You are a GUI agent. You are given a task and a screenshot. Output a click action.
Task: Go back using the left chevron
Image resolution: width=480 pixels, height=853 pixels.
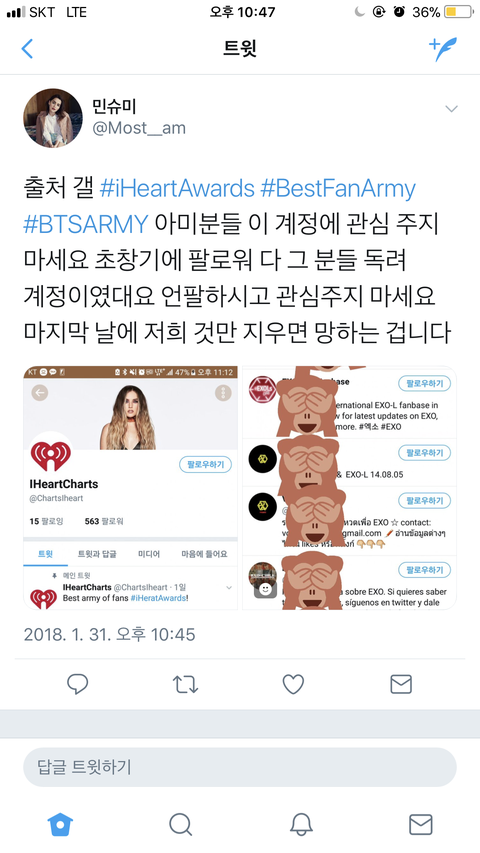tap(27, 49)
